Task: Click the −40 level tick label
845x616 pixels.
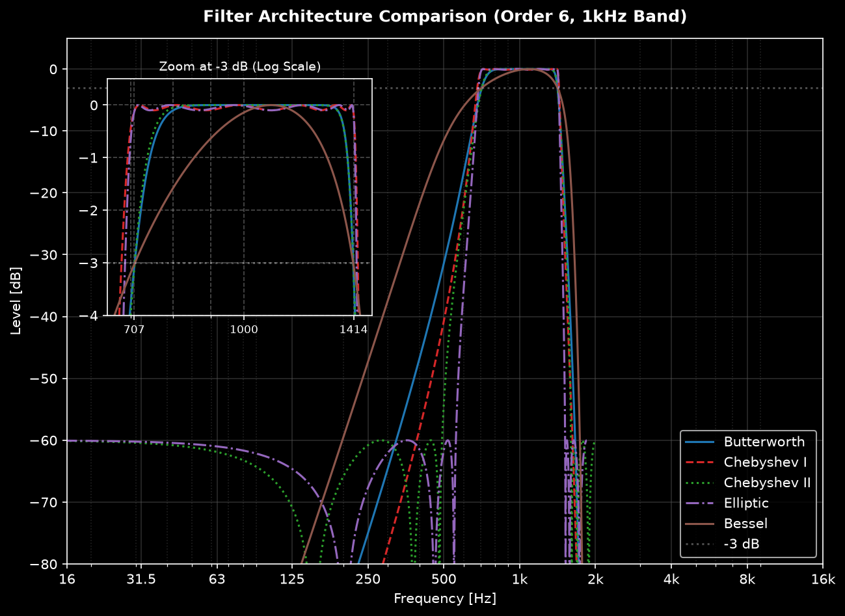Action: (x=44, y=317)
